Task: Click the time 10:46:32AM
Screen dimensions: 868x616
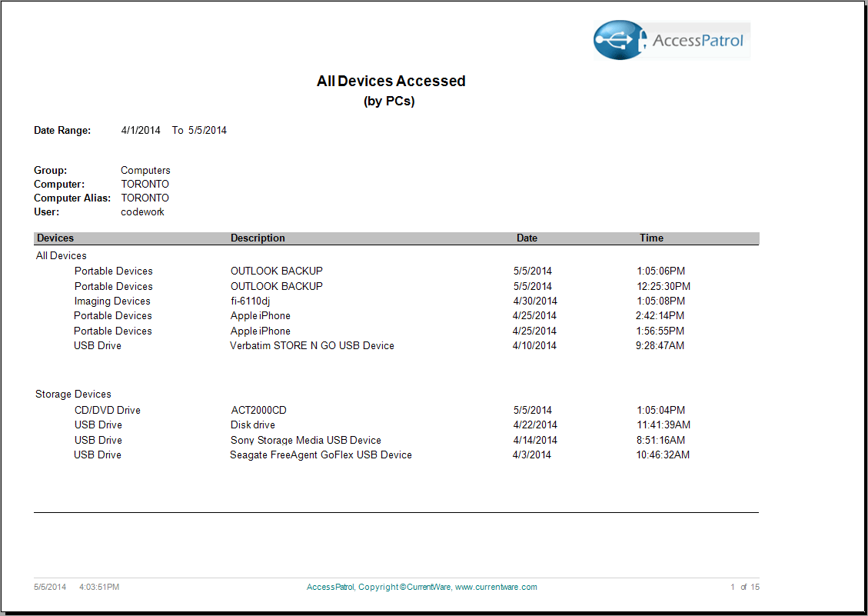Action: click(x=663, y=455)
